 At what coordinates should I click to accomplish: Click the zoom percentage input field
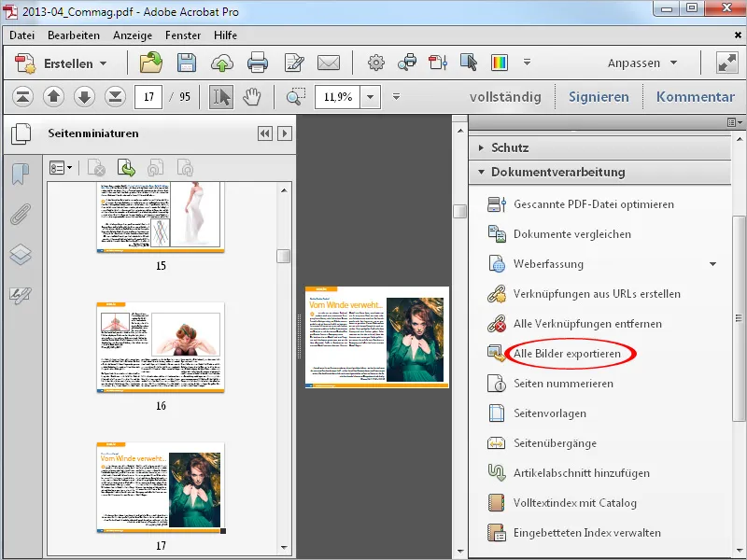pyautogui.click(x=337, y=97)
